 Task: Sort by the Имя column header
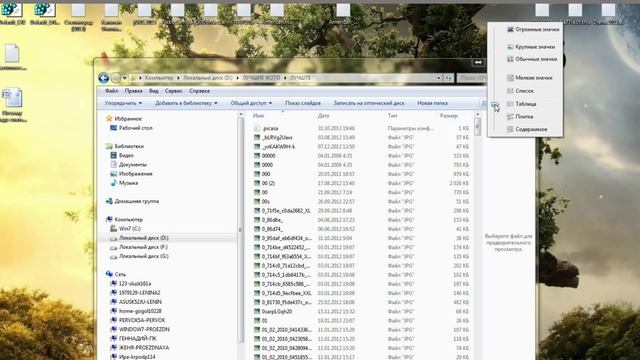point(258,116)
